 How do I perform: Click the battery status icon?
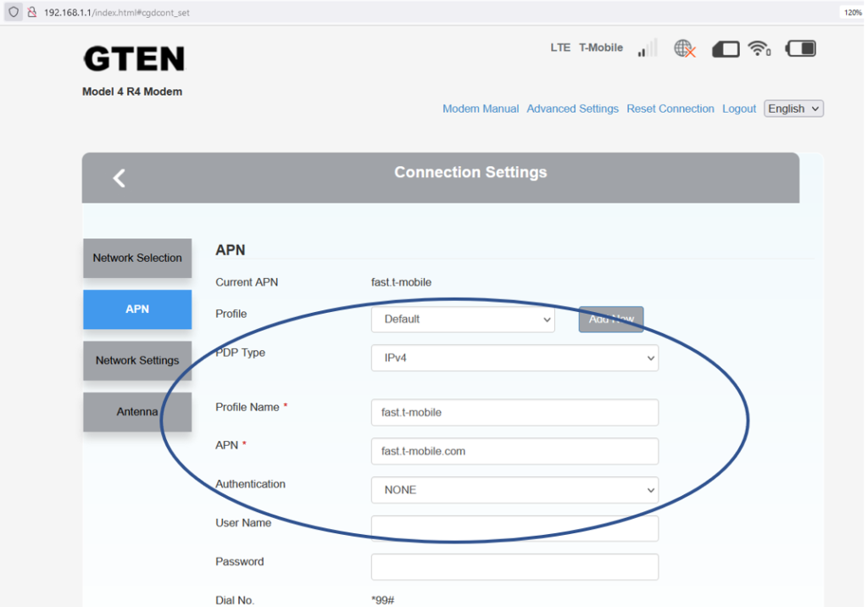coord(800,48)
